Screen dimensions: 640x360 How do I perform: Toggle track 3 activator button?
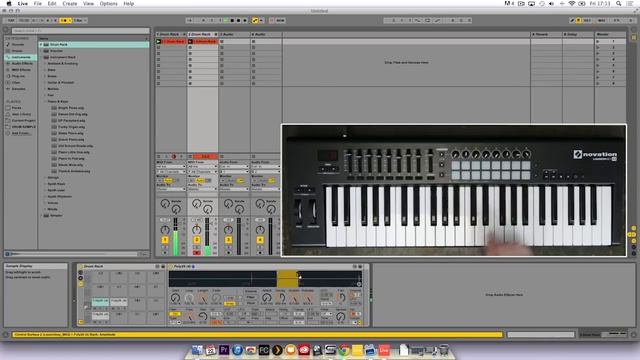point(228,240)
